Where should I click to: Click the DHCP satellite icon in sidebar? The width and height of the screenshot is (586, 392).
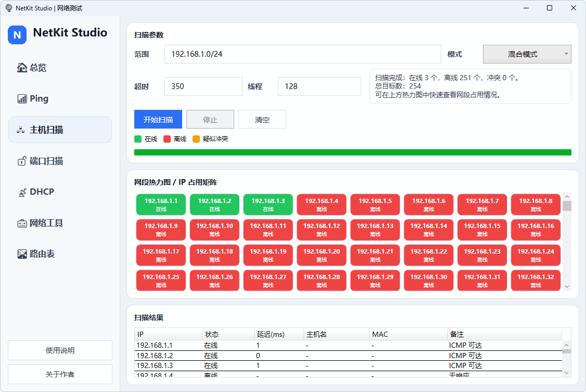[x=22, y=192]
